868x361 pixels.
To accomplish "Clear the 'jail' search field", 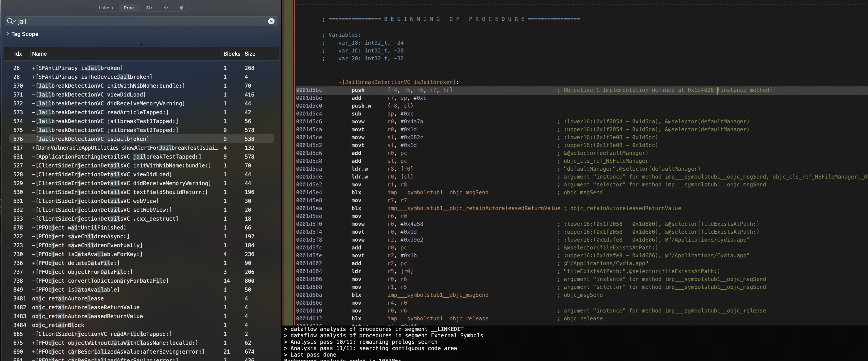I will (x=271, y=21).
